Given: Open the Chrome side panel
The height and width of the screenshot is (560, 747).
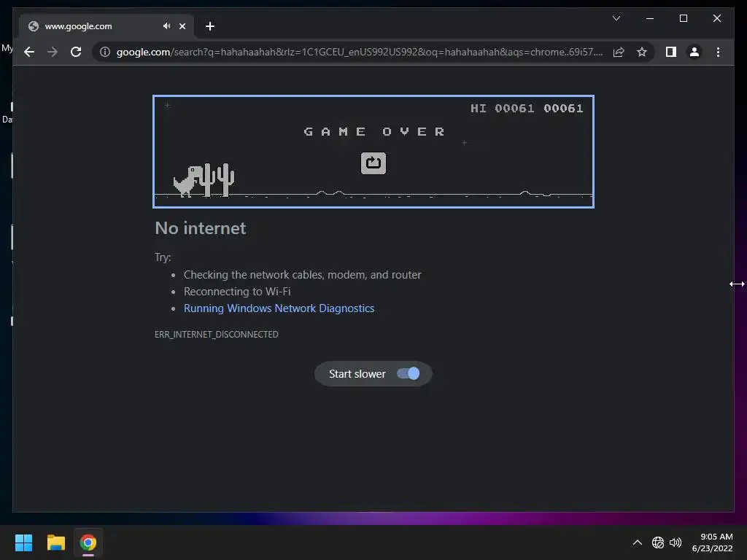Looking at the screenshot, I should pos(671,52).
